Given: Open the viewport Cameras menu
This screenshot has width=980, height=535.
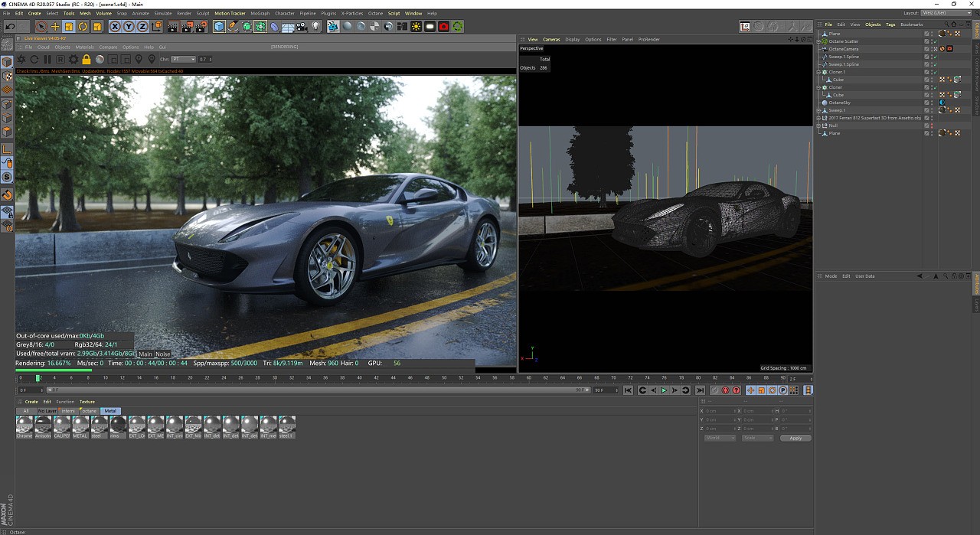Looking at the screenshot, I should (551, 39).
